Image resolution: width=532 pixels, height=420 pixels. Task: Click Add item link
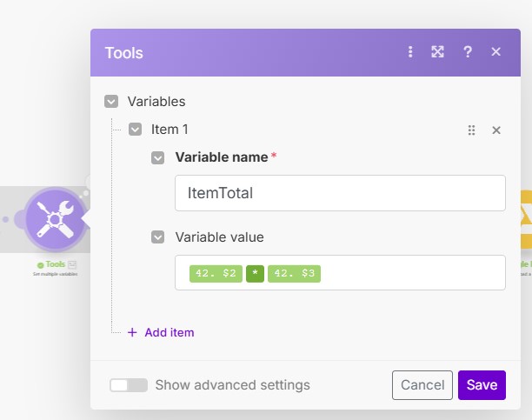pyautogui.click(x=170, y=332)
